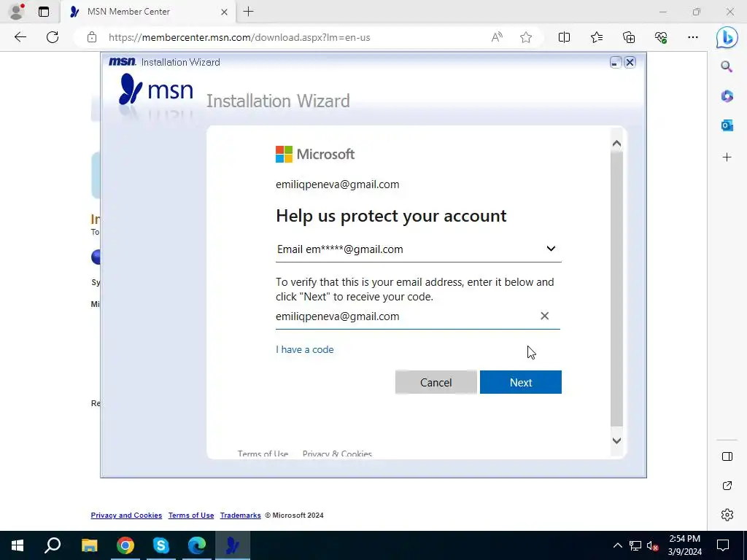
Task: View site information lock icon
Action: pyautogui.click(x=92, y=37)
